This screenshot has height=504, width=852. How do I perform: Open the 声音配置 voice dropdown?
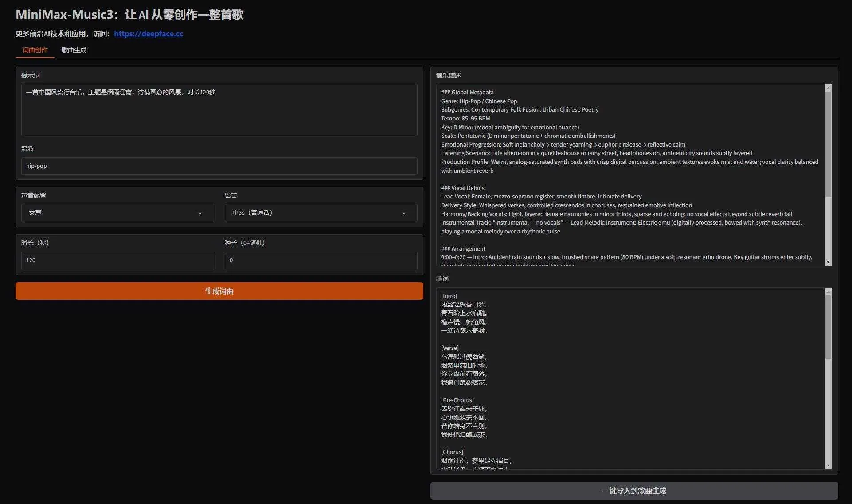[117, 213]
